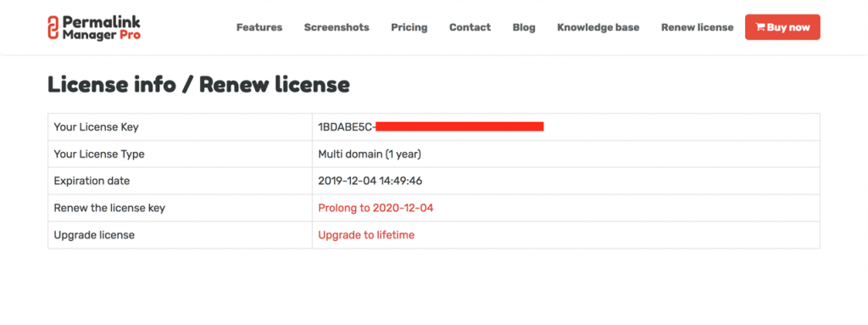Click the License info / Renew license heading
Image resolution: width=868 pixels, height=325 pixels.
click(x=198, y=85)
